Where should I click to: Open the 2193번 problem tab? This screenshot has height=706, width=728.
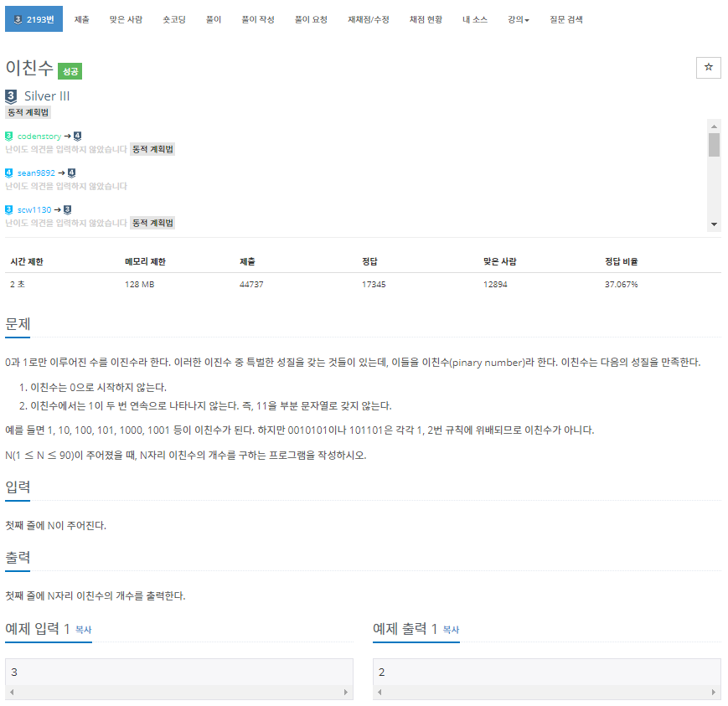click(x=34, y=19)
